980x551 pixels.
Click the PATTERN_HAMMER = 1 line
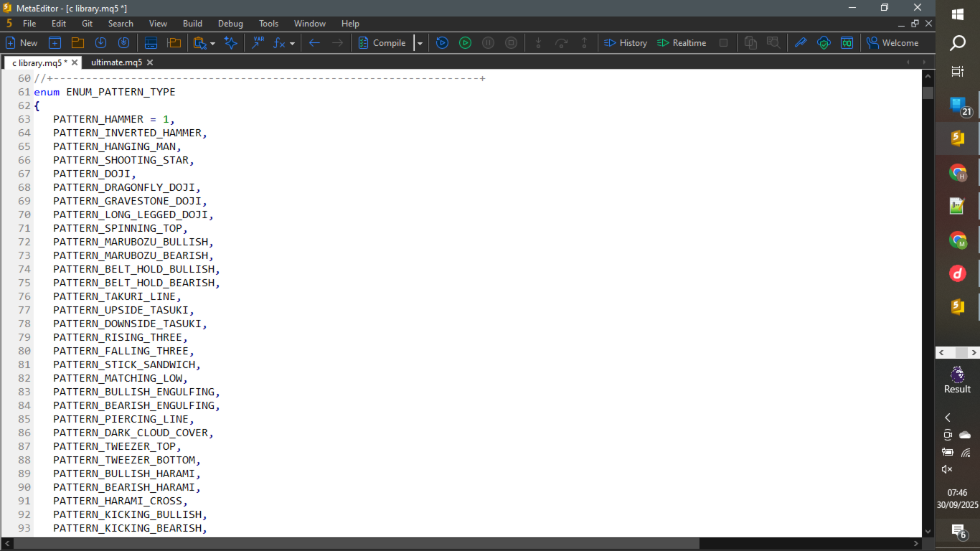pos(114,119)
